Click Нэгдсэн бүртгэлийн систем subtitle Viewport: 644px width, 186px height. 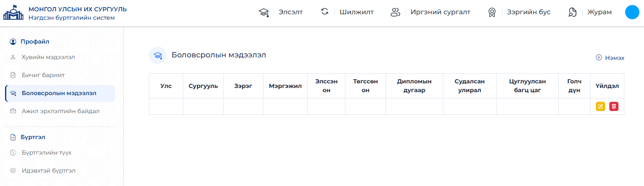(x=72, y=18)
